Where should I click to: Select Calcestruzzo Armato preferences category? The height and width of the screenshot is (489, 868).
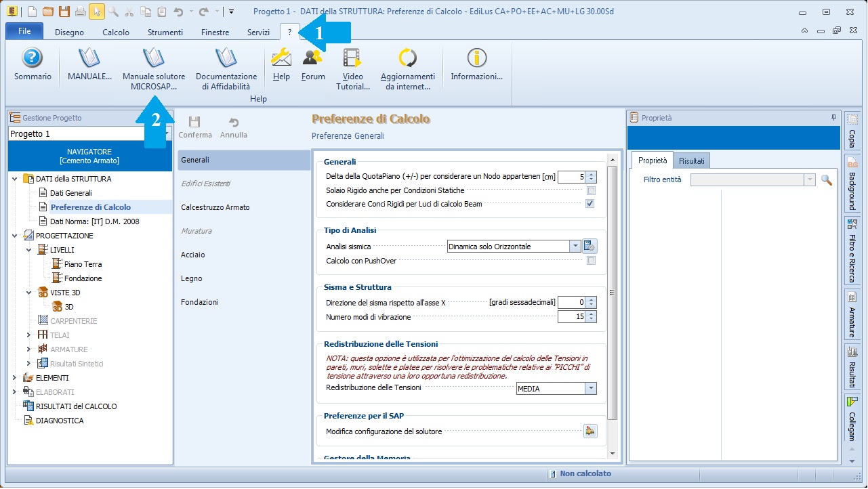click(215, 207)
